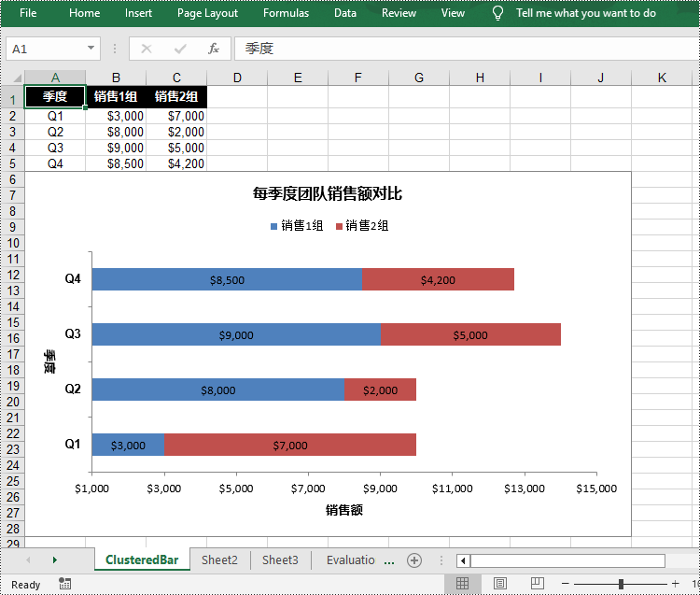This screenshot has height=595, width=700.
Task: Go to the previous sheet arrow
Action: 28,560
